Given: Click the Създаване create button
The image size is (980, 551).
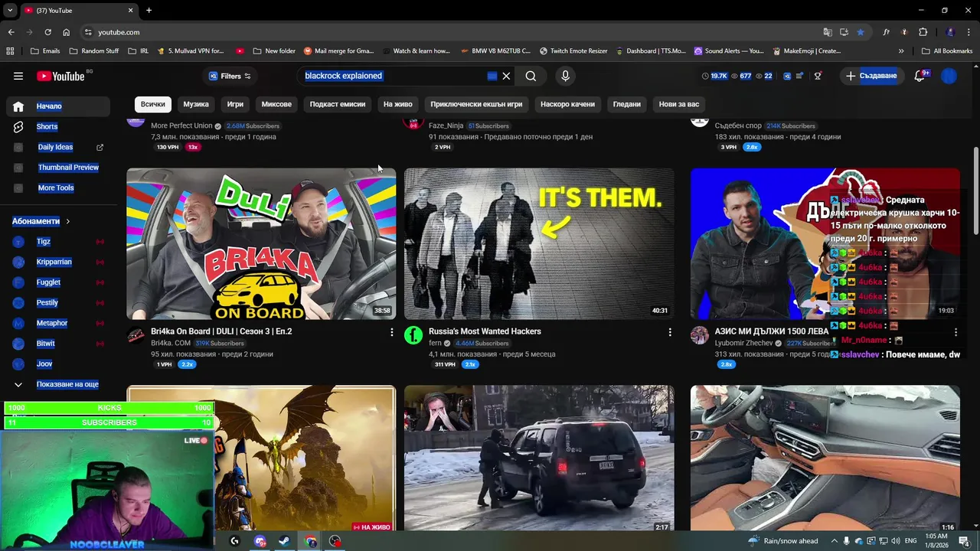Looking at the screenshot, I should (871, 76).
